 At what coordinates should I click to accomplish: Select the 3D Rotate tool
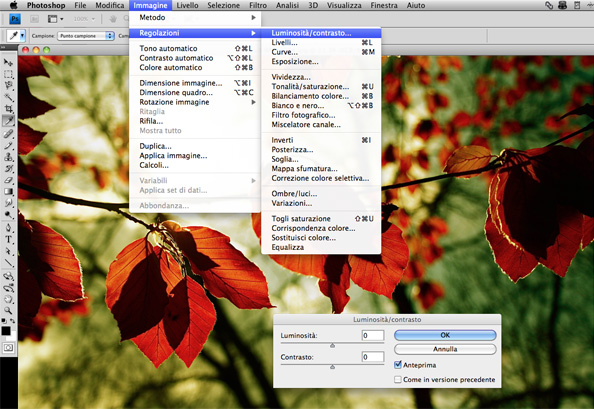click(x=8, y=276)
